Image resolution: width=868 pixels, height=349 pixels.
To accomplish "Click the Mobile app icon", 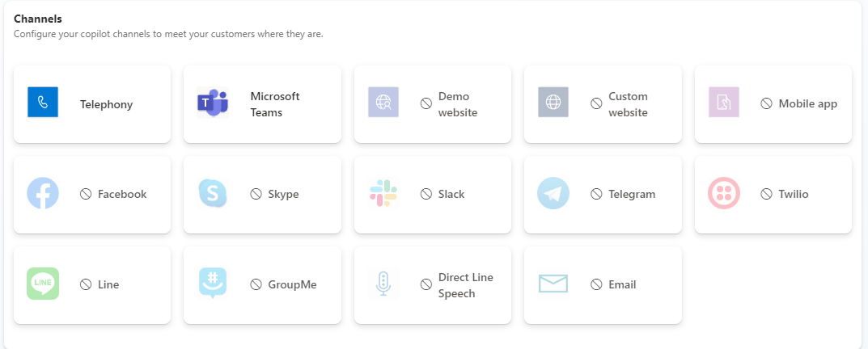I will (x=724, y=103).
